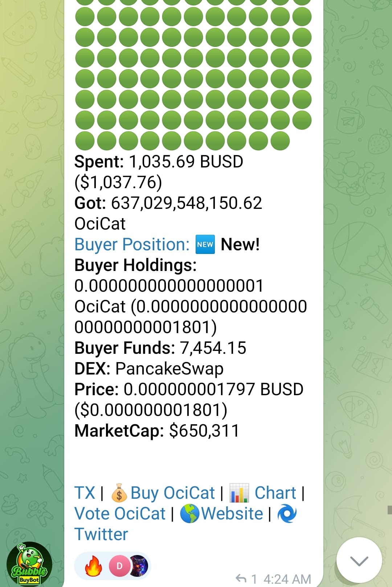Screen dimensions: 392x587
Task: Open the TX transaction link
Action: click(85, 493)
